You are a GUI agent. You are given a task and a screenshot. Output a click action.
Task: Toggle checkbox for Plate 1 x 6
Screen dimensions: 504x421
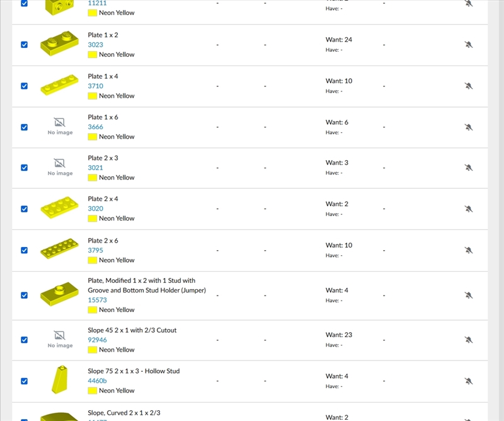click(x=25, y=127)
